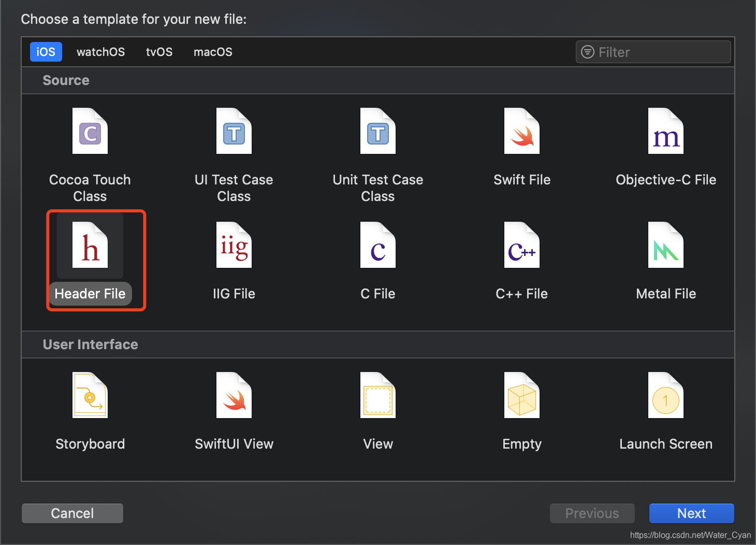Click the "Launch Screen" label
This screenshot has height=545, width=756.
666,444
